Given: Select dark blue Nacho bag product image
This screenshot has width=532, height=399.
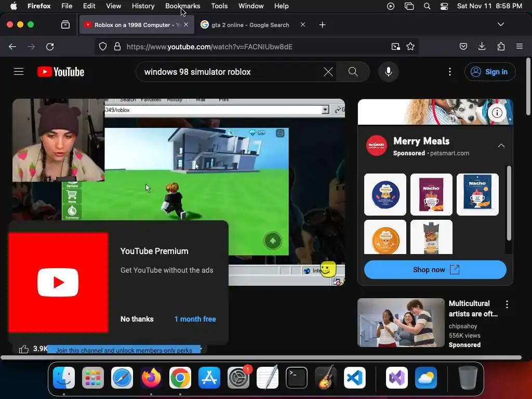Looking at the screenshot, I should (x=478, y=194).
